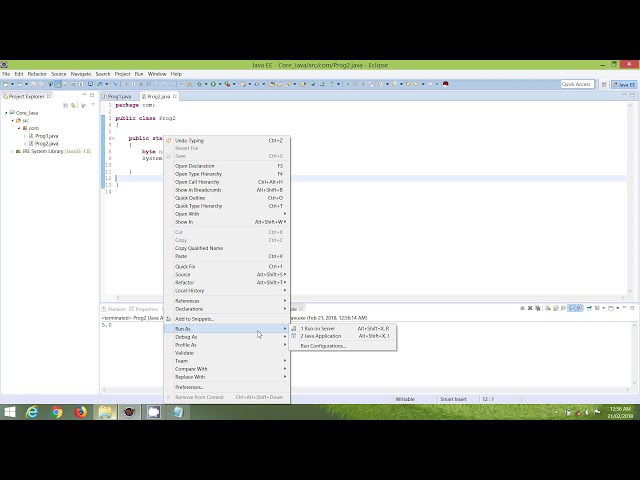
Task: Open Google Chrome from taskbar
Action: tap(56, 412)
